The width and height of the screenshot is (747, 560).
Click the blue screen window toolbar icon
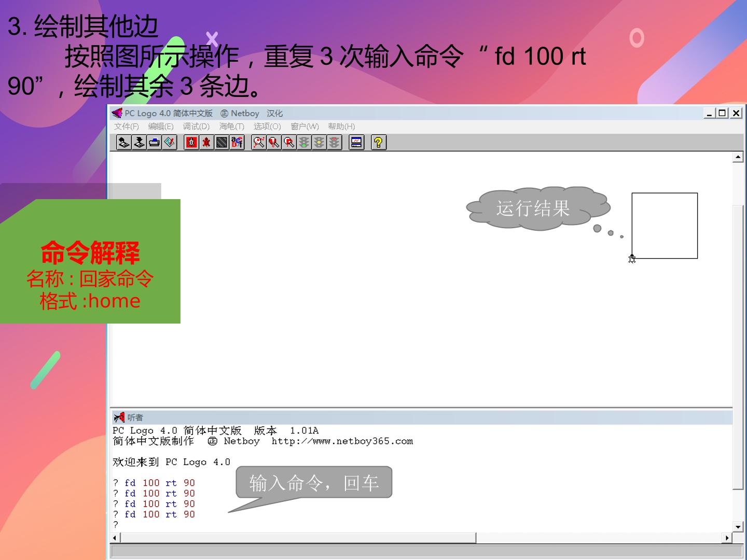356,142
